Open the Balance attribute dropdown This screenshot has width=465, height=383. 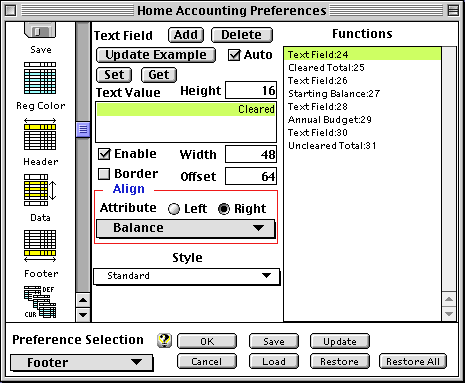point(186,228)
